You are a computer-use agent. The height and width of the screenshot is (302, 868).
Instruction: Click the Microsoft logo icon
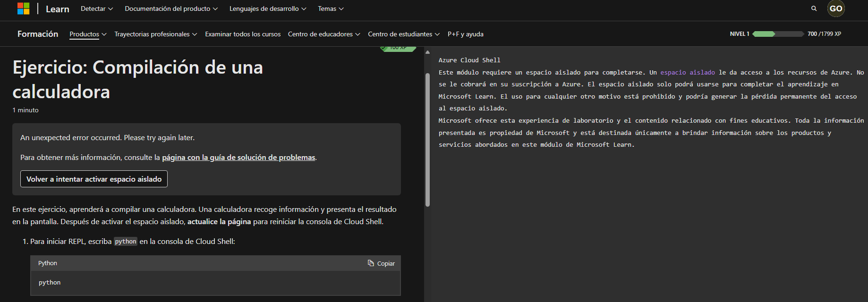coord(23,8)
